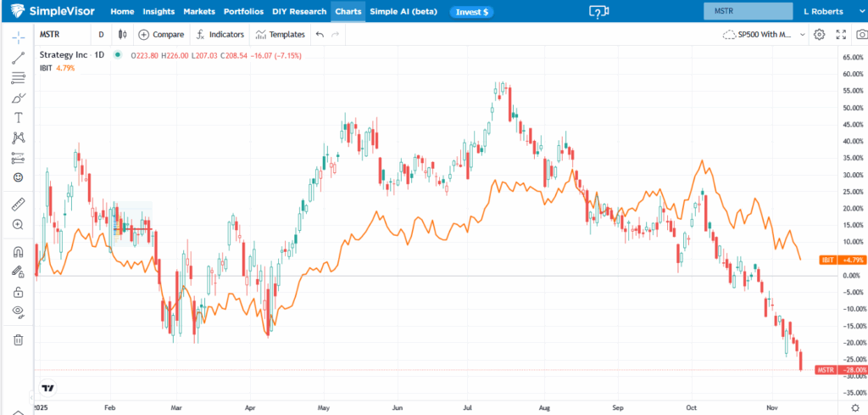Open the help video icon in header
Image resolution: width=868 pixels, height=415 pixels.
[x=598, y=11]
